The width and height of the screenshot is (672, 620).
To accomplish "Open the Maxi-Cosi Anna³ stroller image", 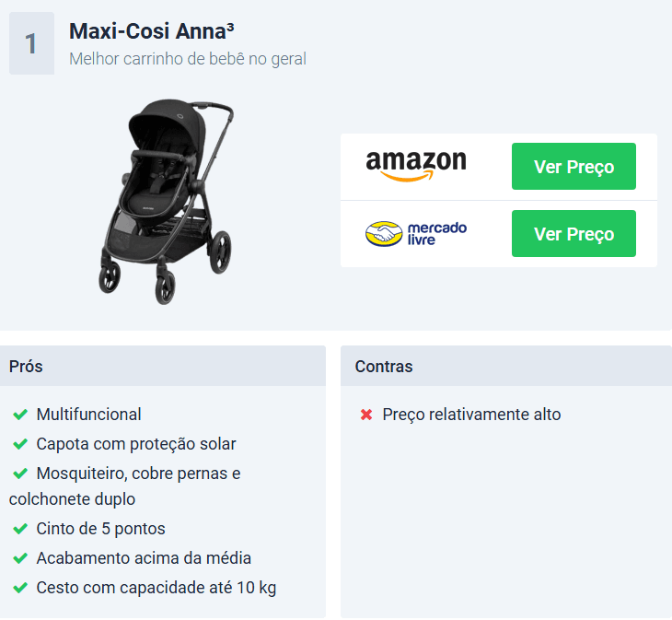I will pos(168,202).
